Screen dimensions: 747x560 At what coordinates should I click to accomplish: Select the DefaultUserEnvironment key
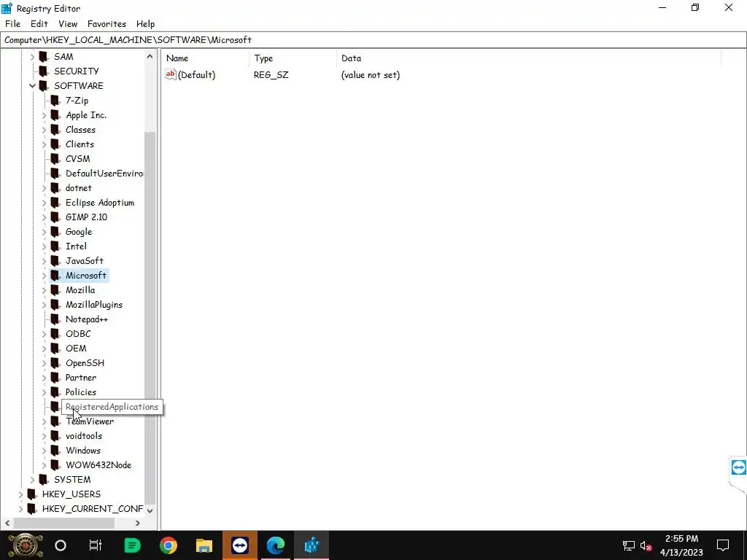tap(104, 174)
